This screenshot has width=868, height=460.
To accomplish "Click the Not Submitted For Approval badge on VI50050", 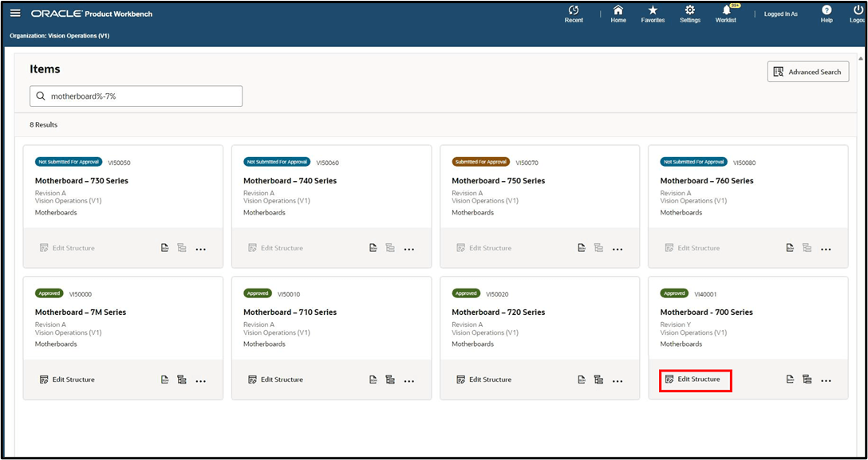I will point(69,162).
